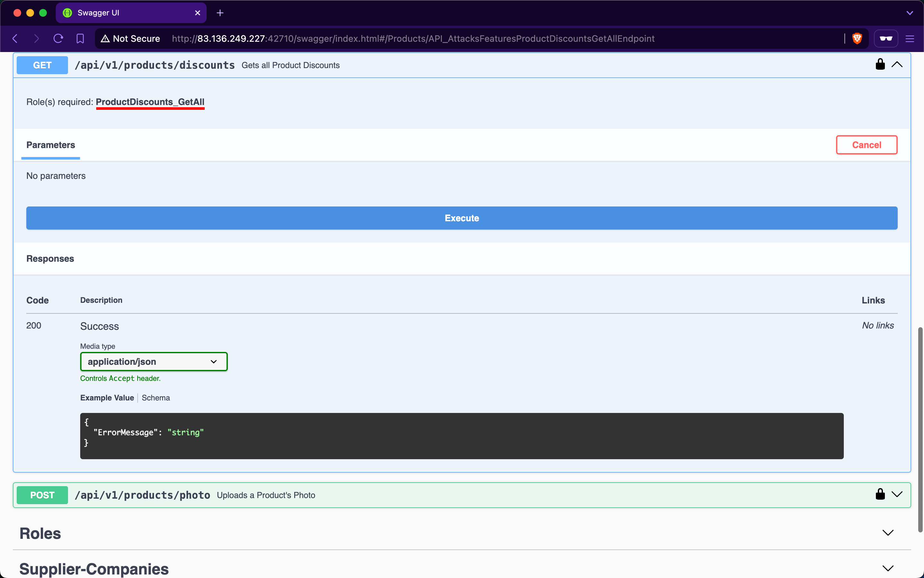
Task: Click the "ErrorMessage" example code line
Action: point(149,432)
